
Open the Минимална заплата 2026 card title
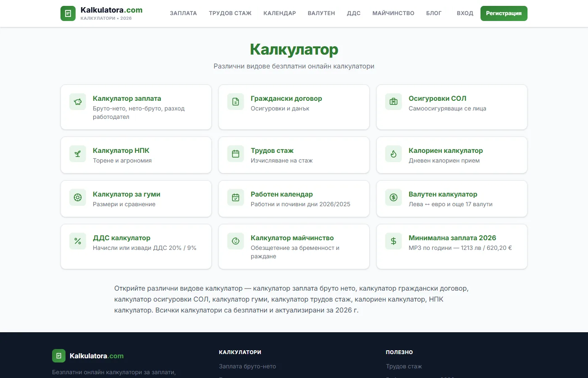(452, 238)
